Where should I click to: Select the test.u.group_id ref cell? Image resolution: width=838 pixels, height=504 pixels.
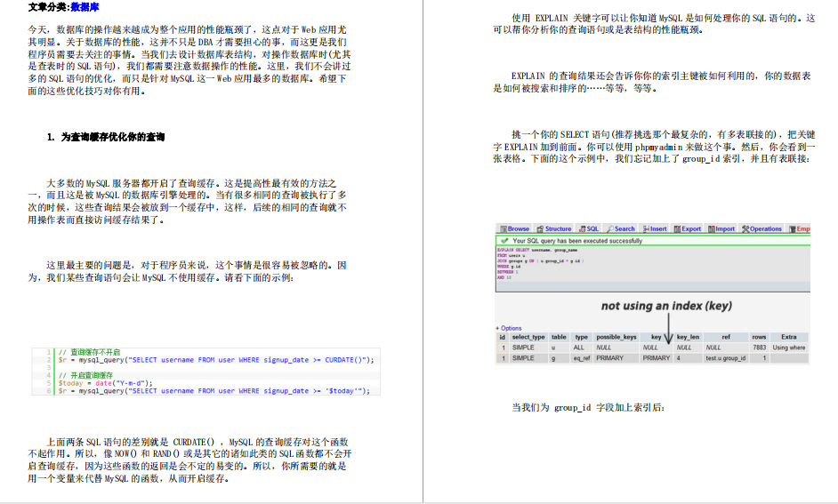(726, 358)
